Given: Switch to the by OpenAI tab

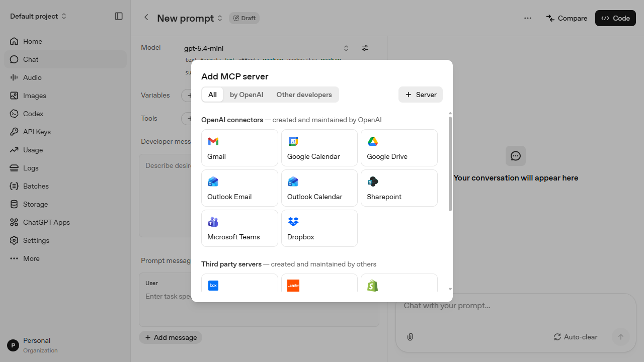Looking at the screenshot, I should (x=247, y=95).
